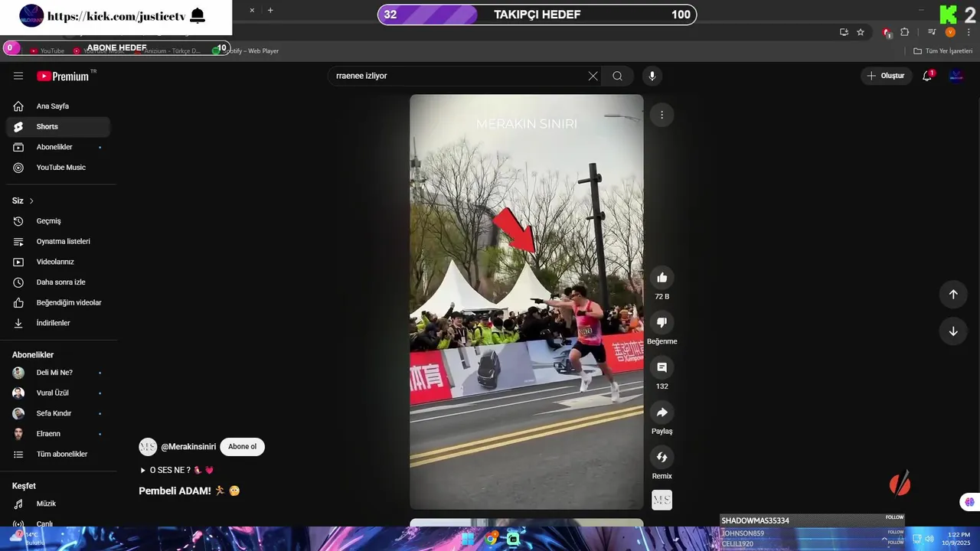Image resolution: width=980 pixels, height=551 pixels.
Task: Open the red extension icon with badge
Action: click(887, 32)
